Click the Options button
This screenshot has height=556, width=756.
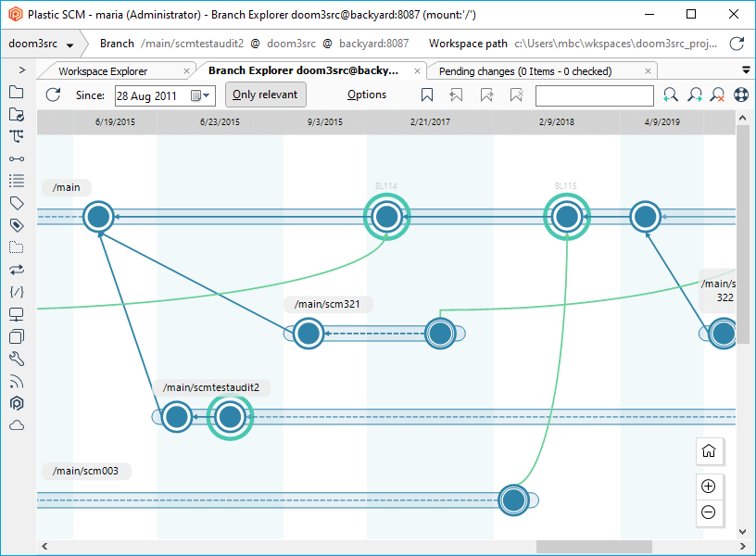pyautogui.click(x=367, y=95)
